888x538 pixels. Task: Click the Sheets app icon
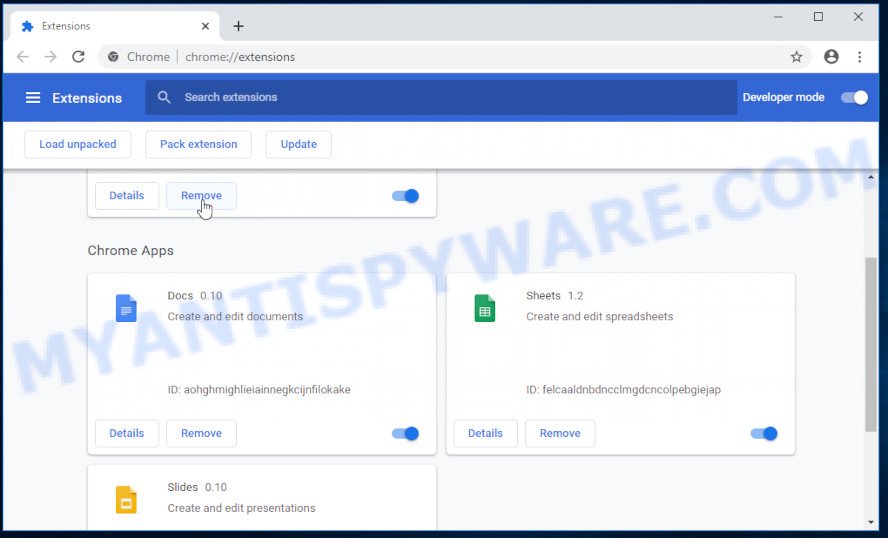click(485, 309)
